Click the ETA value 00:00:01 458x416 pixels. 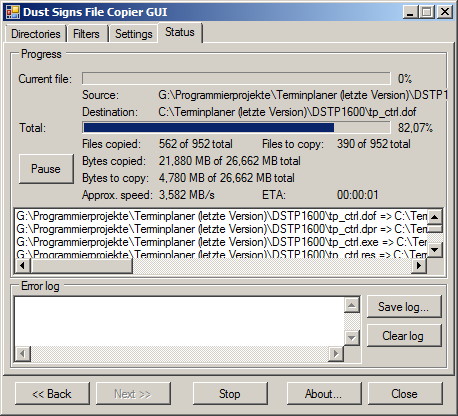tap(358, 195)
